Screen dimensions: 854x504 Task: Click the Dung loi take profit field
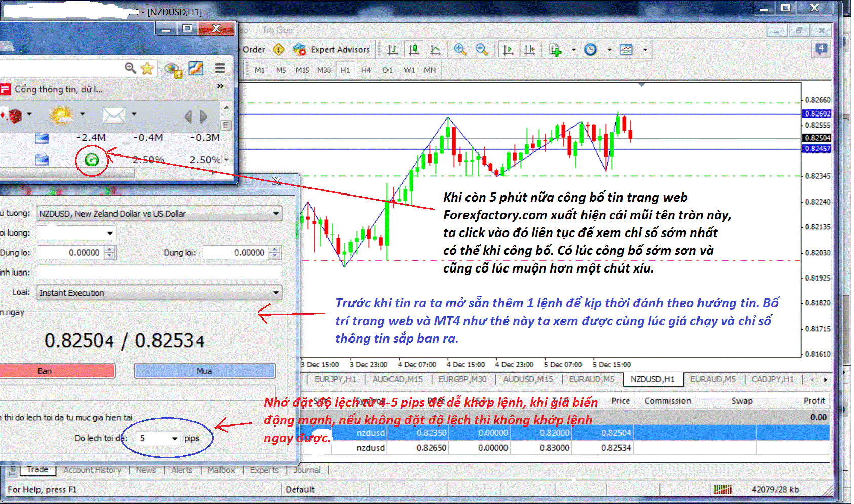pos(236,252)
